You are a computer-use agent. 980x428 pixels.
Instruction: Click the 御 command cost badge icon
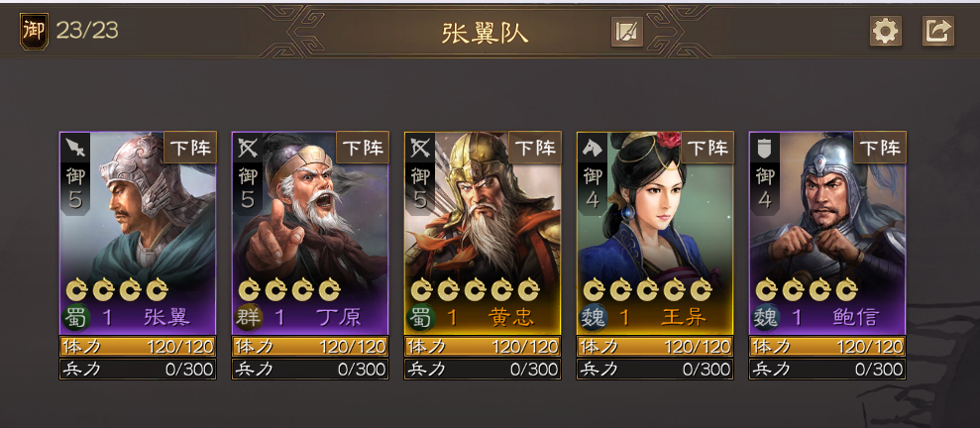click(34, 32)
